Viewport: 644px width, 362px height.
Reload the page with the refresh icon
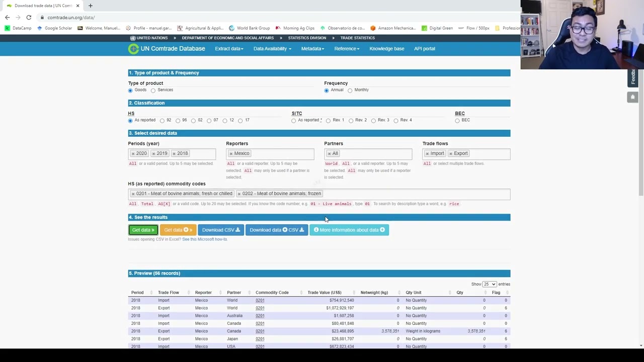coord(29,17)
